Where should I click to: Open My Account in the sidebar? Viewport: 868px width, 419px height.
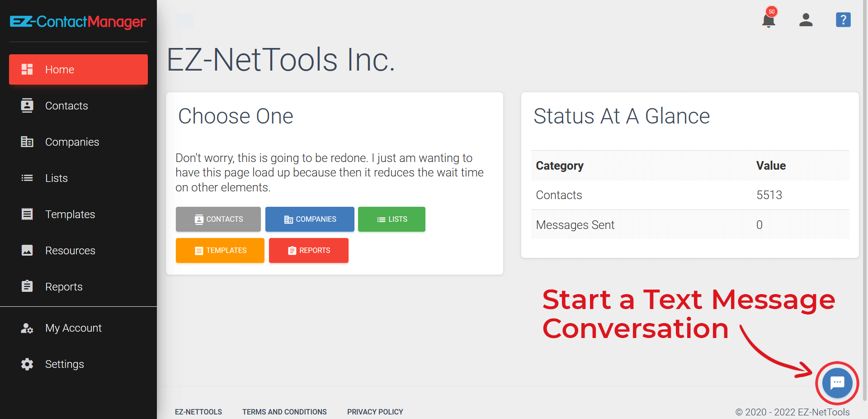[x=78, y=328]
